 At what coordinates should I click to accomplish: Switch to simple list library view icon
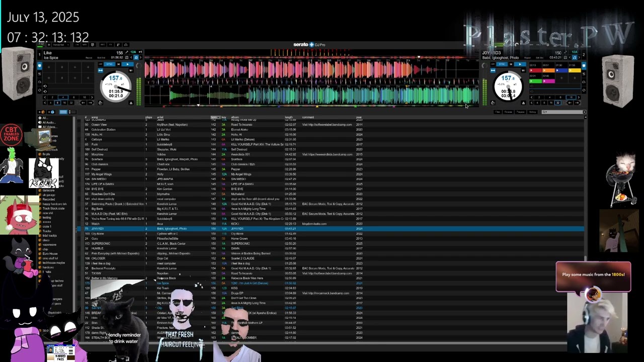click(63, 112)
